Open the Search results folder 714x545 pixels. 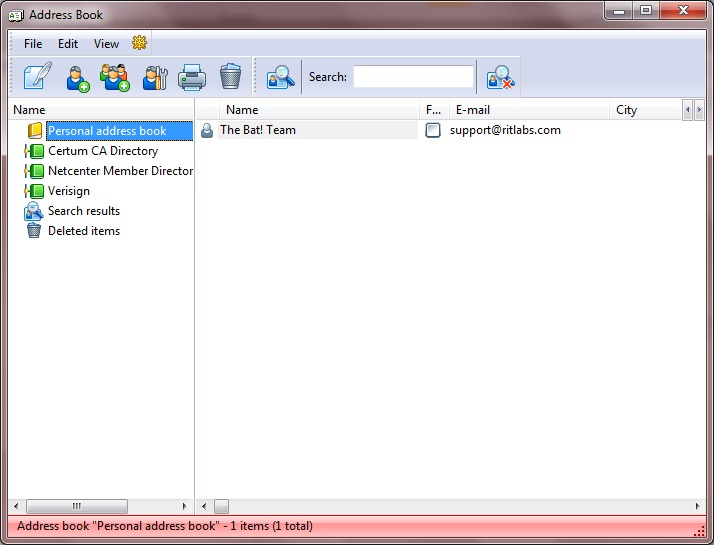pyautogui.click(x=84, y=211)
